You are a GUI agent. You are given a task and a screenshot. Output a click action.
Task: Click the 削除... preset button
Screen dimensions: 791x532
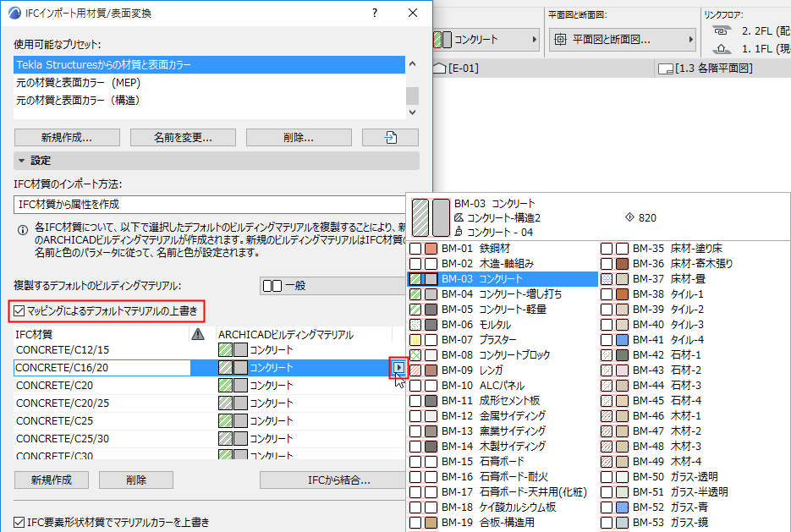click(299, 137)
